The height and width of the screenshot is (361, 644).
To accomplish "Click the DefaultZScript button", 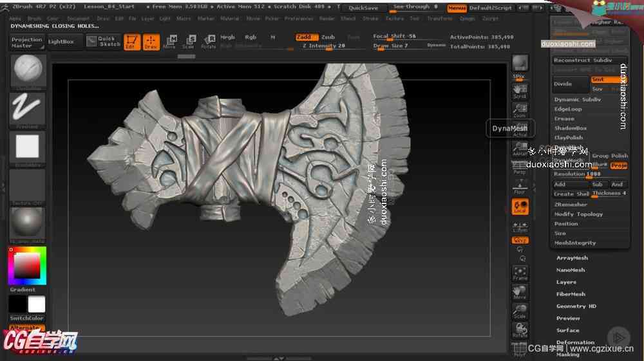I will pyautogui.click(x=490, y=8).
